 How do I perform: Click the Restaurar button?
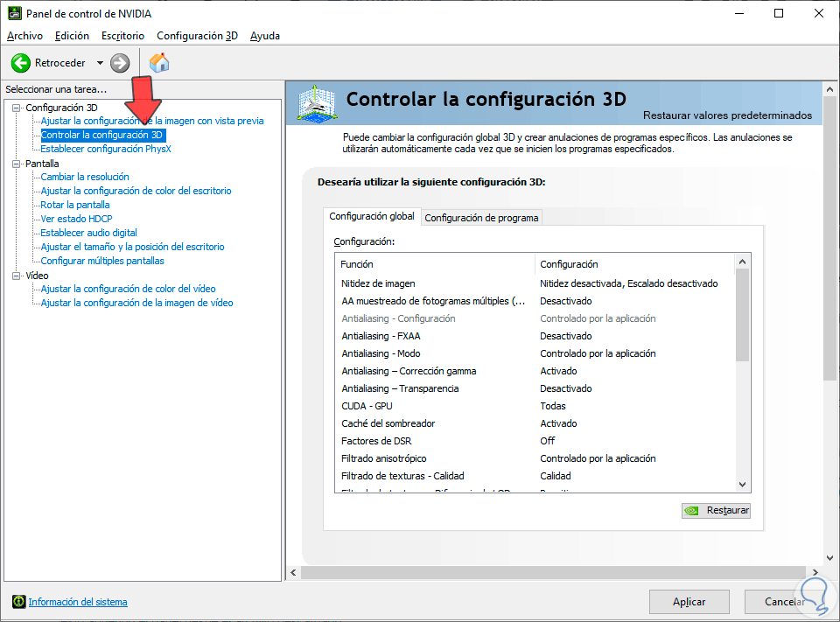pyautogui.click(x=716, y=511)
